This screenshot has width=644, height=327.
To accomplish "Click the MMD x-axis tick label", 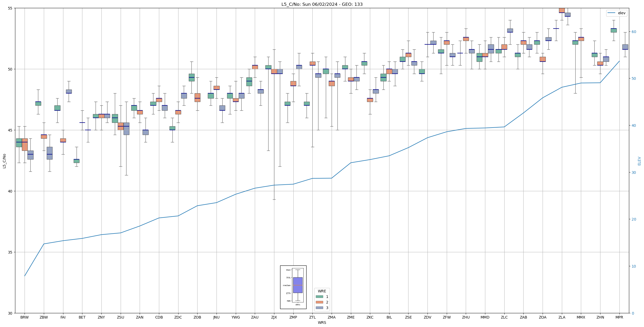I will tap(485, 317).
